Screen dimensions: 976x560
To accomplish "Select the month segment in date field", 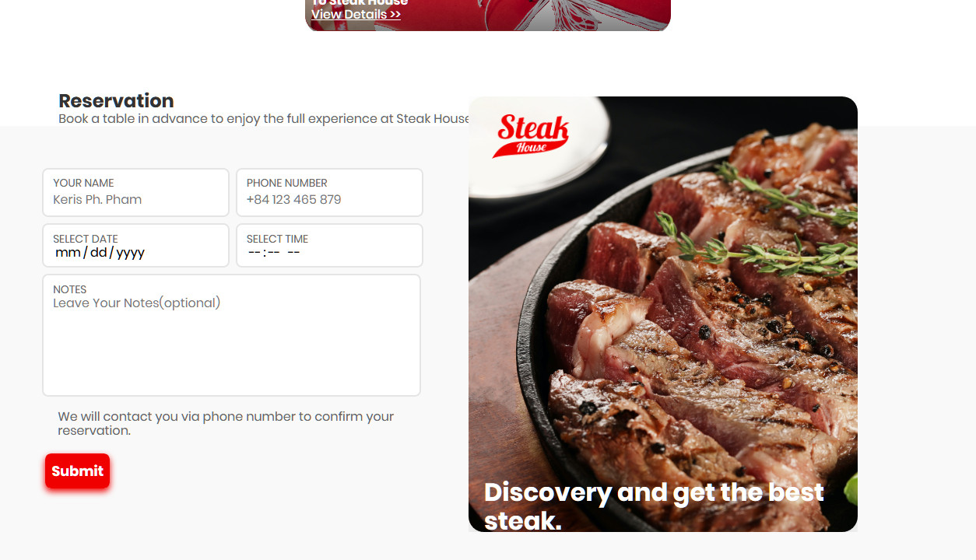I will pyautogui.click(x=68, y=252).
